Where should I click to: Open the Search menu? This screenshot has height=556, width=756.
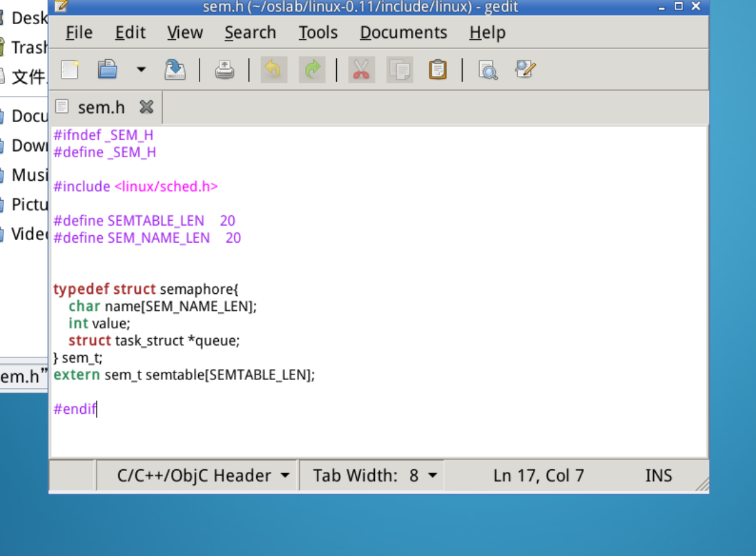(x=250, y=32)
